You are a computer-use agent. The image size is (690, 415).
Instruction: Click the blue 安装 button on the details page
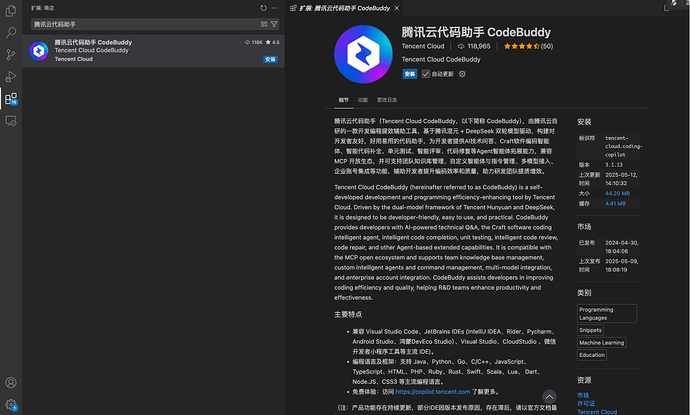click(x=409, y=74)
